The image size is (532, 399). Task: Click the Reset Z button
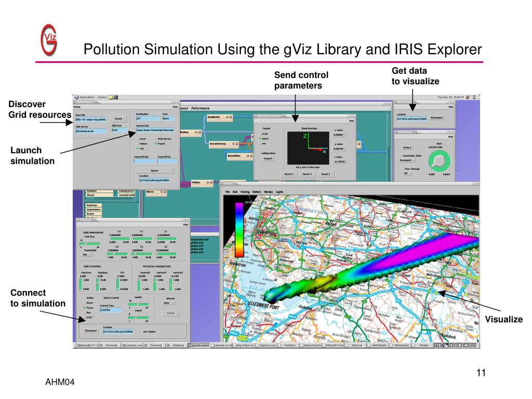tap(326, 174)
